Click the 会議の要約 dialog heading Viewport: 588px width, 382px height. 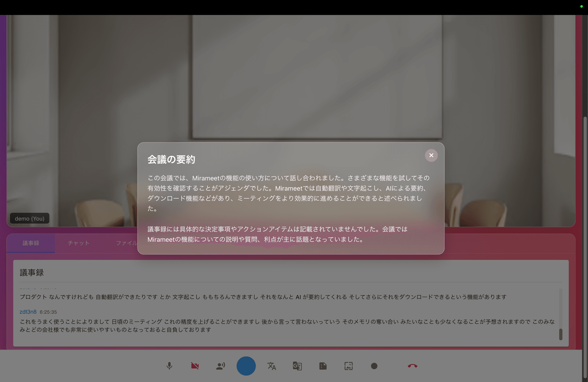point(171,159)
